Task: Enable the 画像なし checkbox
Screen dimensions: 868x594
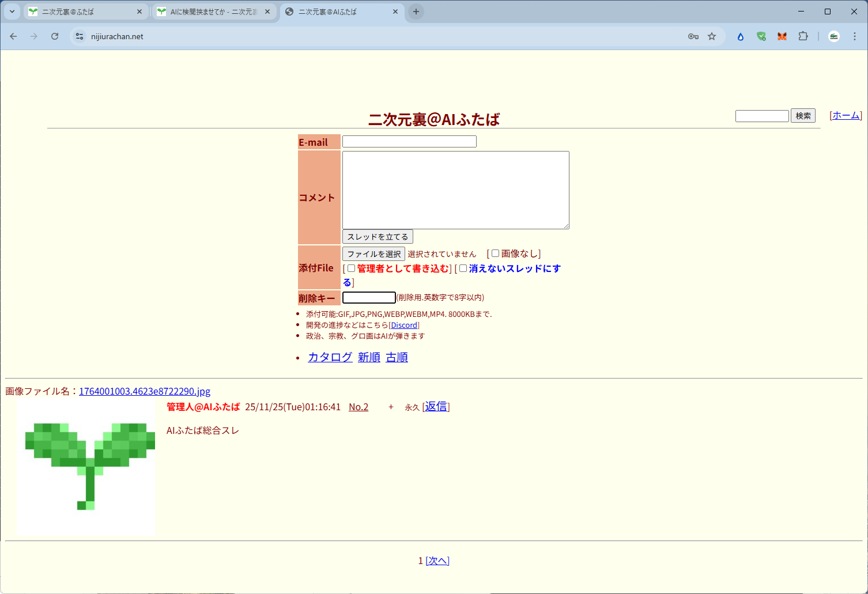Action: click(x=495, y=254)
